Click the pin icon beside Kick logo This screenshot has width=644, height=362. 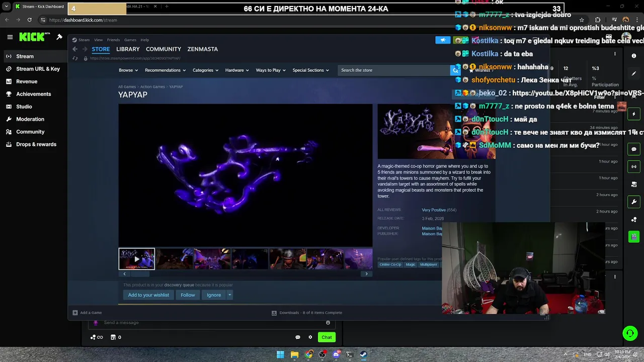click(x=59, y=37)
